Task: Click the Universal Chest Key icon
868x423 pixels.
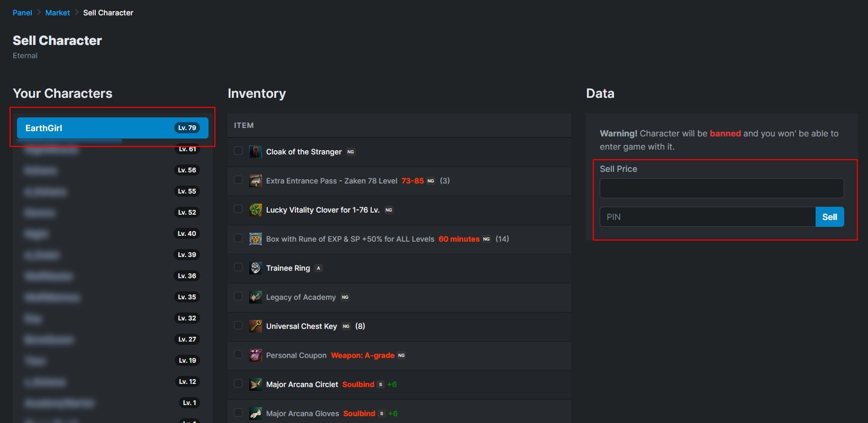Action: click(x=256, y=326)
